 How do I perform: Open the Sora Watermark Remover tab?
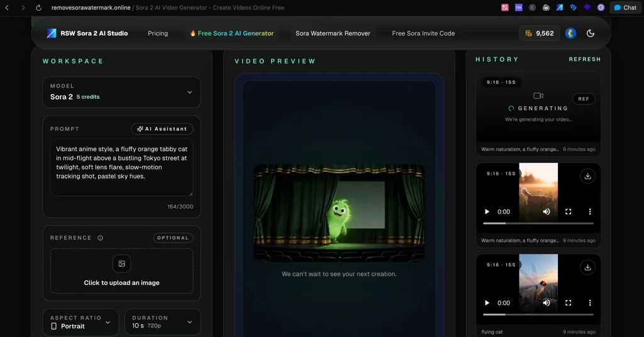point(333,33)
